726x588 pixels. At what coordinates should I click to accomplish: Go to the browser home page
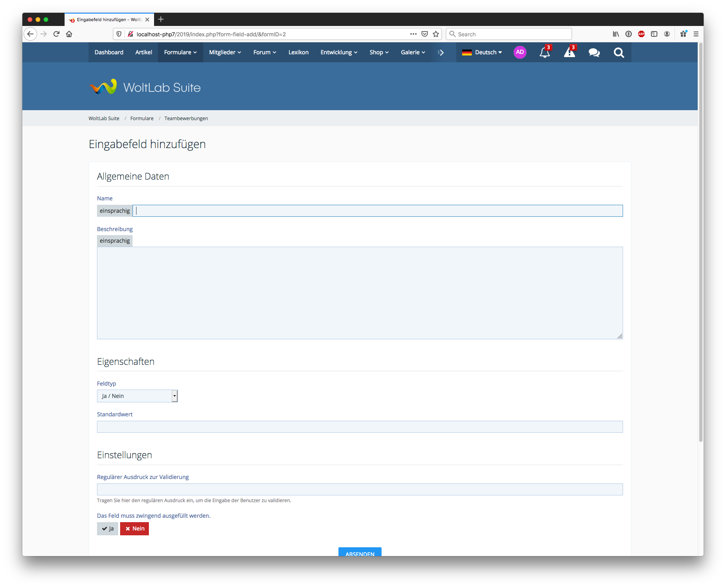pos(69,34)
